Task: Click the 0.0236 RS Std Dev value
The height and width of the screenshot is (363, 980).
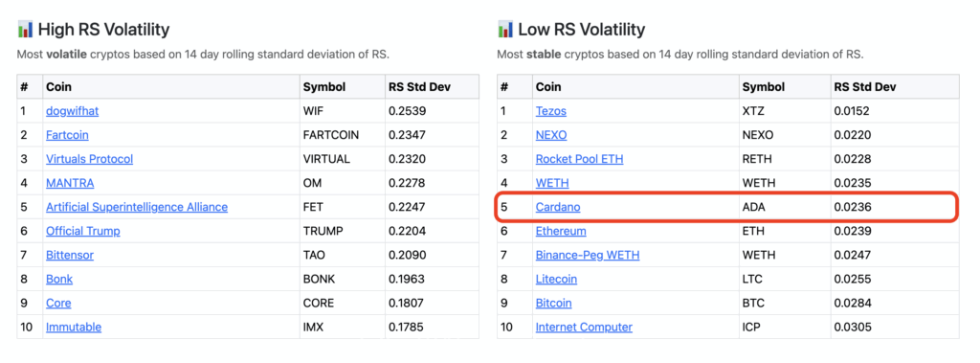Action: coord(853,207)
